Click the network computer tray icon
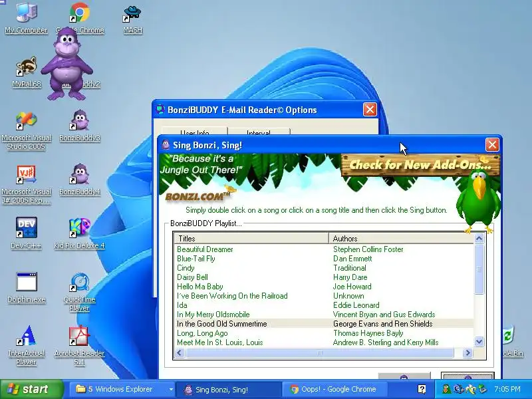This screenshot has width=532, height=399. [482, 389]
